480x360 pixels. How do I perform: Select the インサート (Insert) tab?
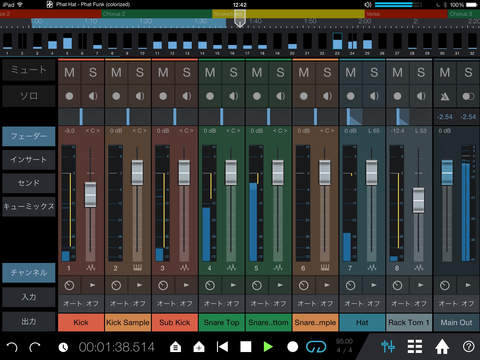pos(29,159)
